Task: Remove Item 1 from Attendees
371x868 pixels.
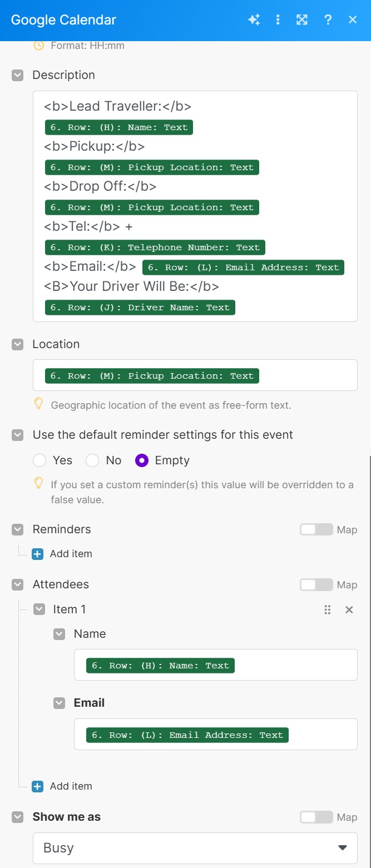Action: point(349,610)
